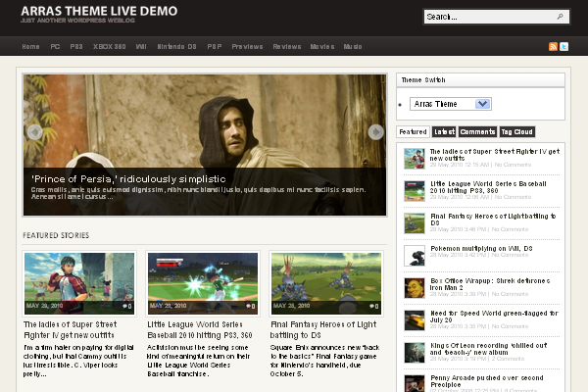Image resolution: width=588 pixels, height=392 pixels.
Task: Switch to the Tag Cloud tab
Action: tap(517, 131)
